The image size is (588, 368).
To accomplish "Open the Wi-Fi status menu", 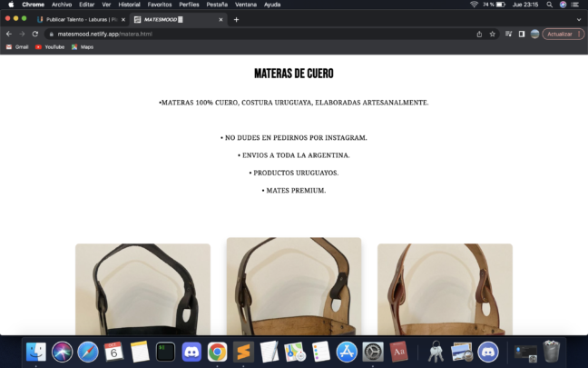I will click(x=474, y=5).
